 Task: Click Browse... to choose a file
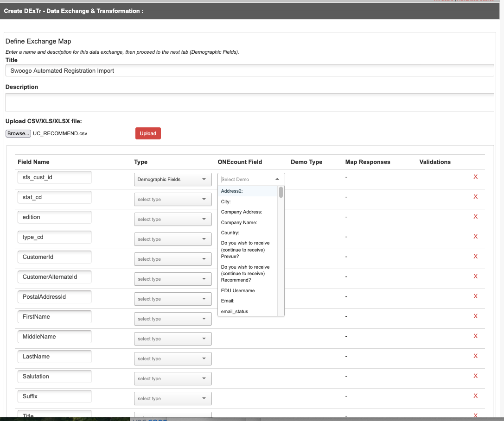click(x=19, y=133)
